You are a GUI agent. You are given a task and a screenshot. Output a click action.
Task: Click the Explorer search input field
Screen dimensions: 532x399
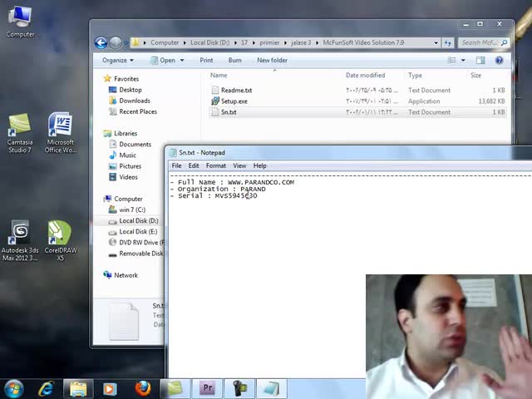click(x=479, y=42)
